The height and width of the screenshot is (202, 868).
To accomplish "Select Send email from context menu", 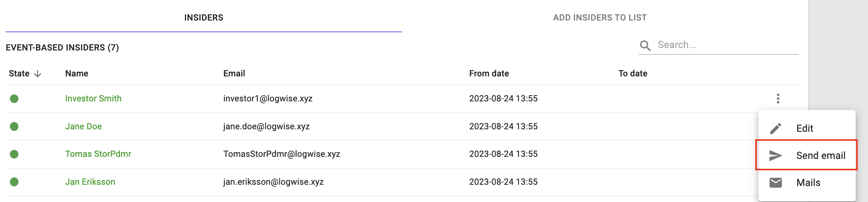I will tap(806, 156).
